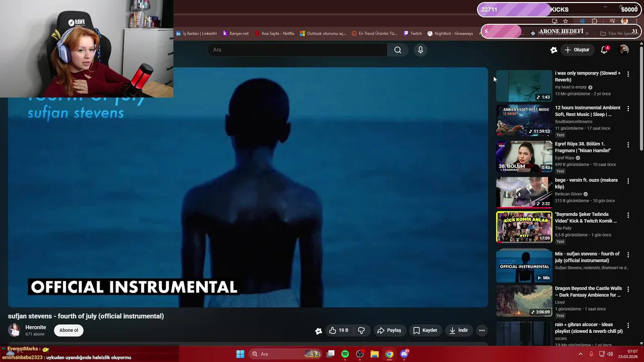Bookmark this page with the star icon
The image size is (644, 362).
coord(566,21)
